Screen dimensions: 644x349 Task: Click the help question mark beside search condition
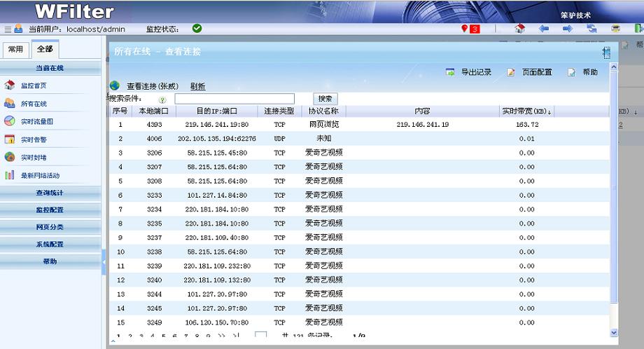tap(162, 100)
